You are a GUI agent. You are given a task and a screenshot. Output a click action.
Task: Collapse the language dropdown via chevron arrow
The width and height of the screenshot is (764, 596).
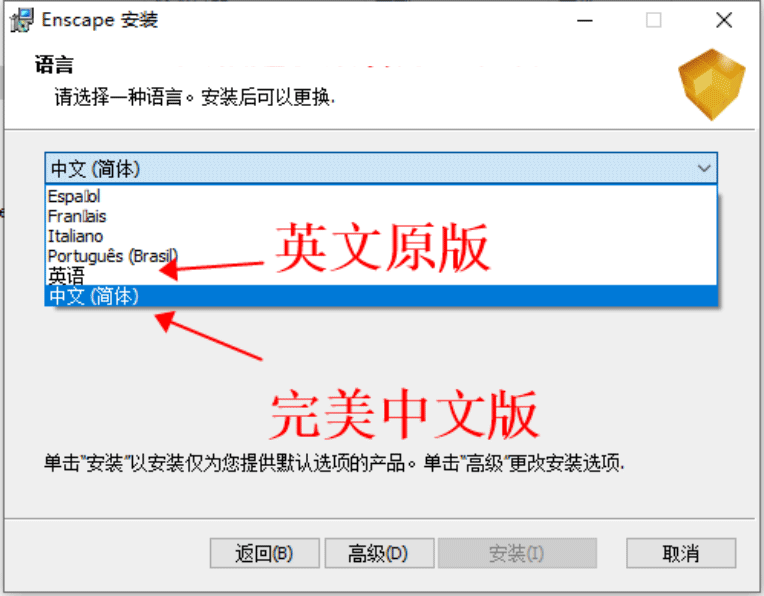(704, 169)
